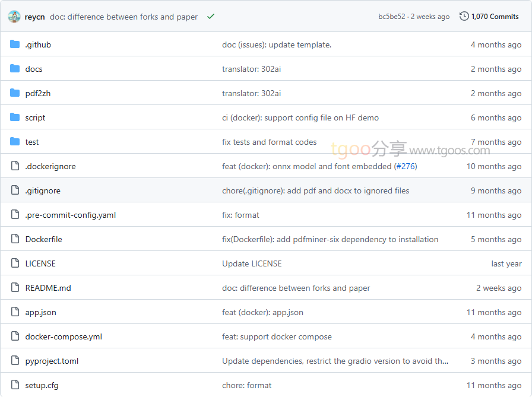Image resolution: width=532 pixels, height=397 pixels.
Task: Click the .github folder icon
Action: click(15, 45)
